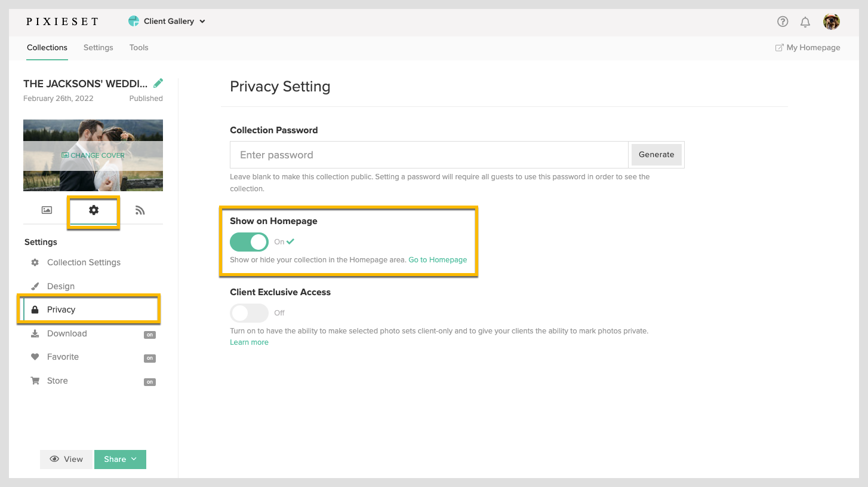The height and width of the screenshot is (487, 868).
Task: Switch to the Collections tab
Action: point(47,48)
